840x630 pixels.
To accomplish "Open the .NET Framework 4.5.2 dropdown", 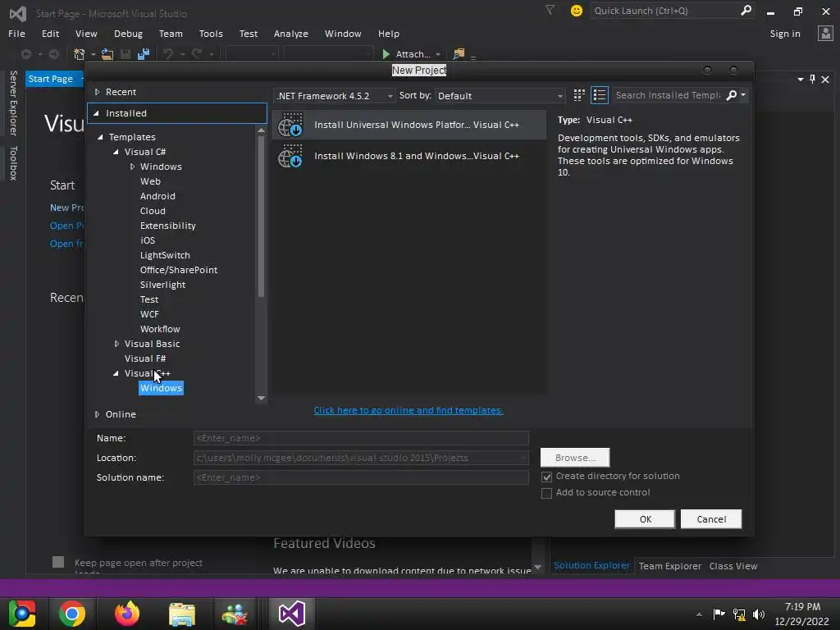I will [x=335, y=96].
